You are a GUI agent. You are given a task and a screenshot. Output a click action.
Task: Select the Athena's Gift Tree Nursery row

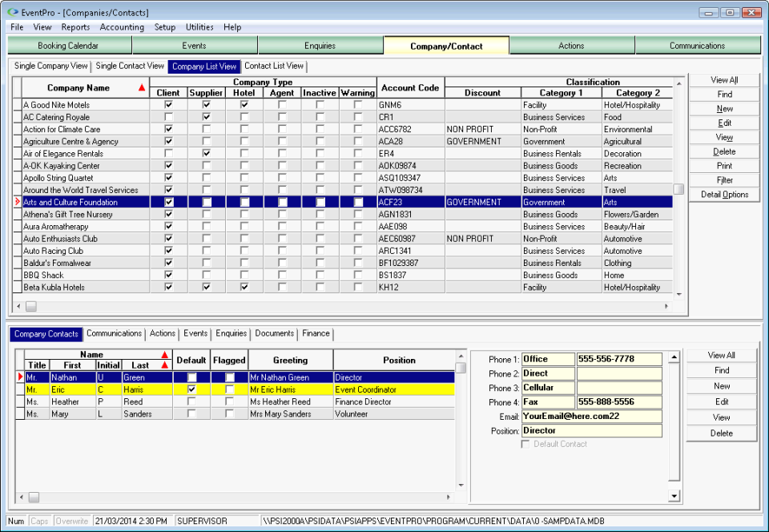(x=342, y=214)
